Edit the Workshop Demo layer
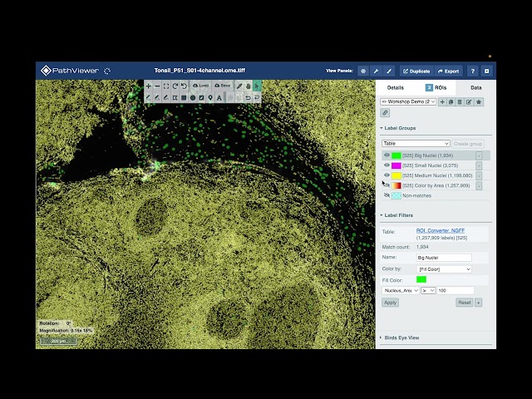The image size is (532, 399). [x=469, y=101]
